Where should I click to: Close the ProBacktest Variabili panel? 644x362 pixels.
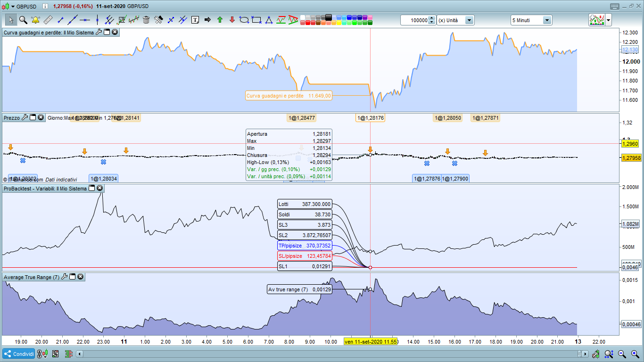(x=100, y=188)
